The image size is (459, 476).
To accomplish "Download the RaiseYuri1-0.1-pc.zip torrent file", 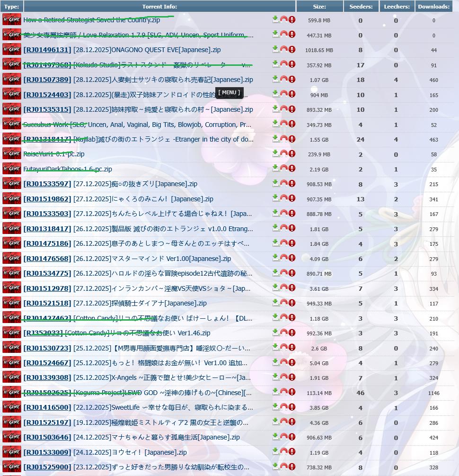I will pyautogui.click(x=276, y=153).
